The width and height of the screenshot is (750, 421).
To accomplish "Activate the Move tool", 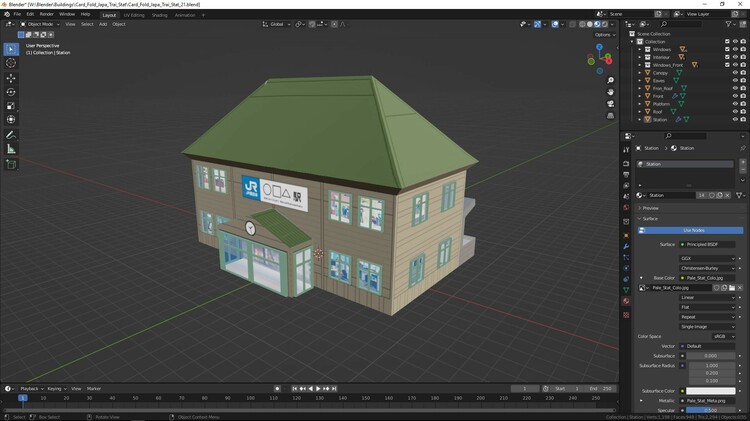I will pos(11,78).
